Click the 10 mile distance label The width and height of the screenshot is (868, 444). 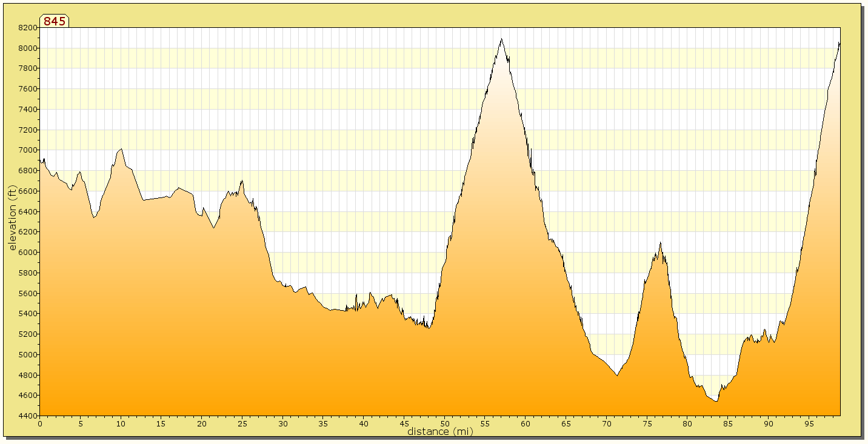pyautogui.click(x=121, y=424)
